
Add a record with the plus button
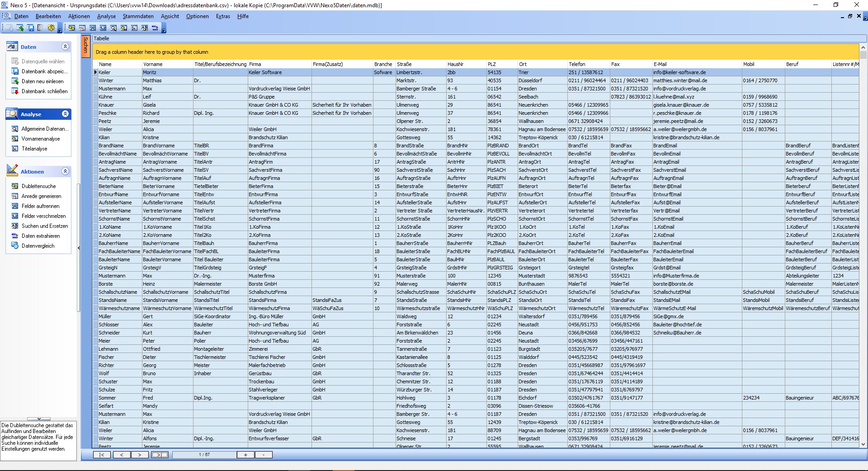click(245, 455)
